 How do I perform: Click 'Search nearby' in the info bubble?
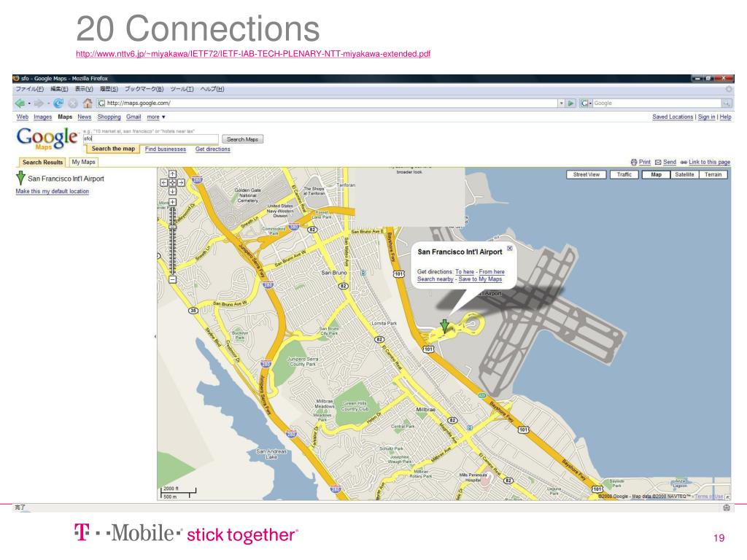click(435, 279)
